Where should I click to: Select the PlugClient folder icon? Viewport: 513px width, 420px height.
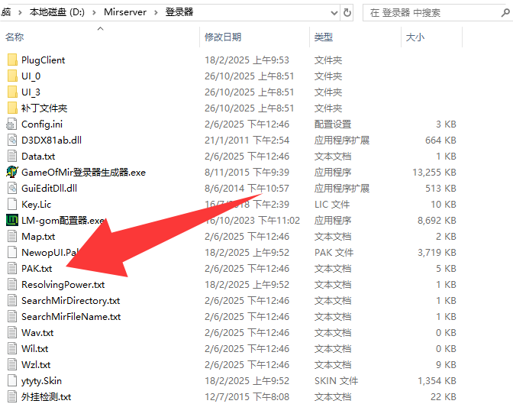11,60
